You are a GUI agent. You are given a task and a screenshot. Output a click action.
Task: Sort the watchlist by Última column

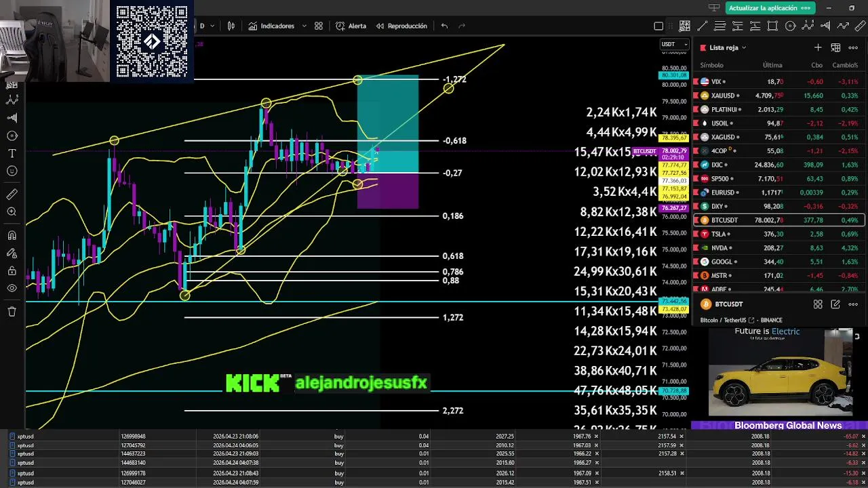click(x=772, y=65)
